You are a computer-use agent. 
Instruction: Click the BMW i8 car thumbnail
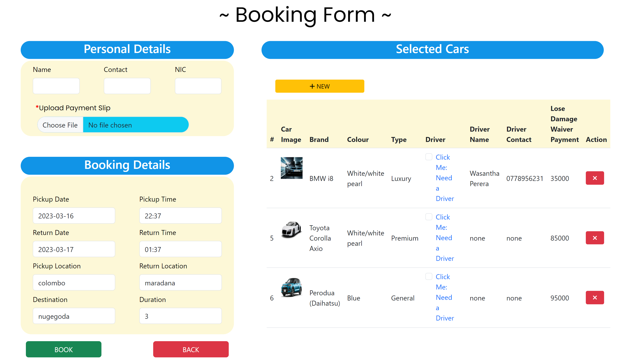(291, 168)
